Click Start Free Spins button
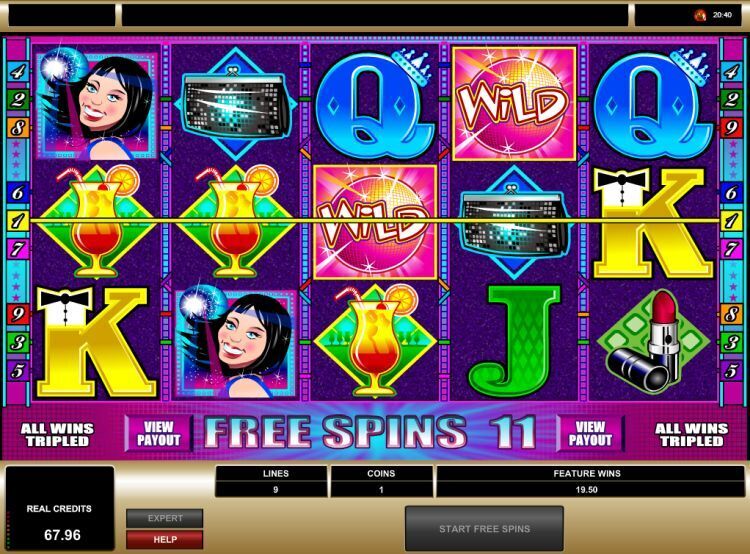Screen dimensions: 750x554 pyautogui.click(x=484, y=529)
